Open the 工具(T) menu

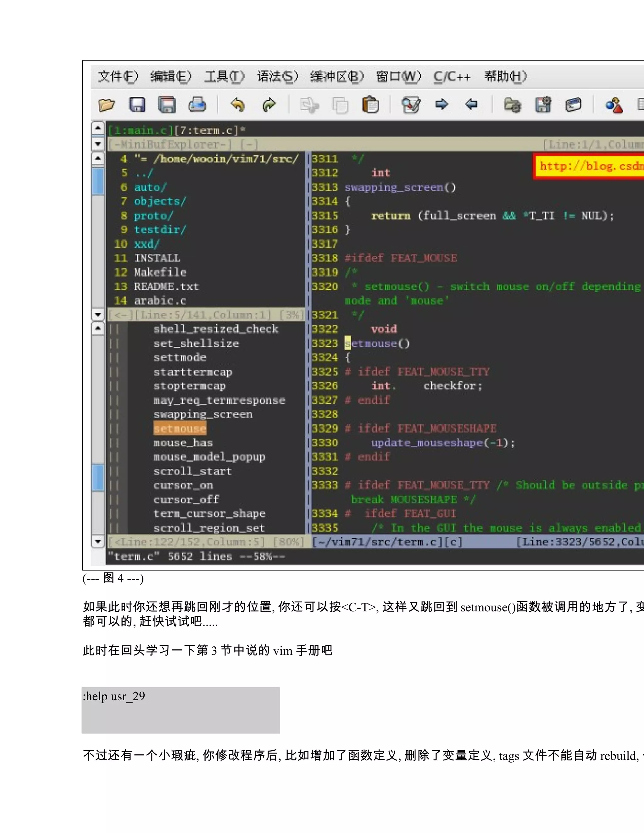point(224,77)
